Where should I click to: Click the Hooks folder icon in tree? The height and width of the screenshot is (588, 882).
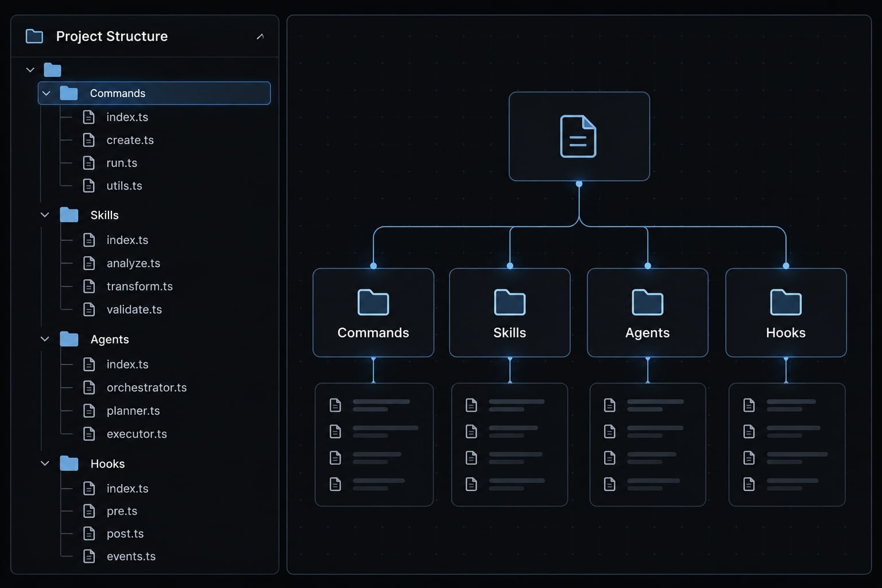69,463
